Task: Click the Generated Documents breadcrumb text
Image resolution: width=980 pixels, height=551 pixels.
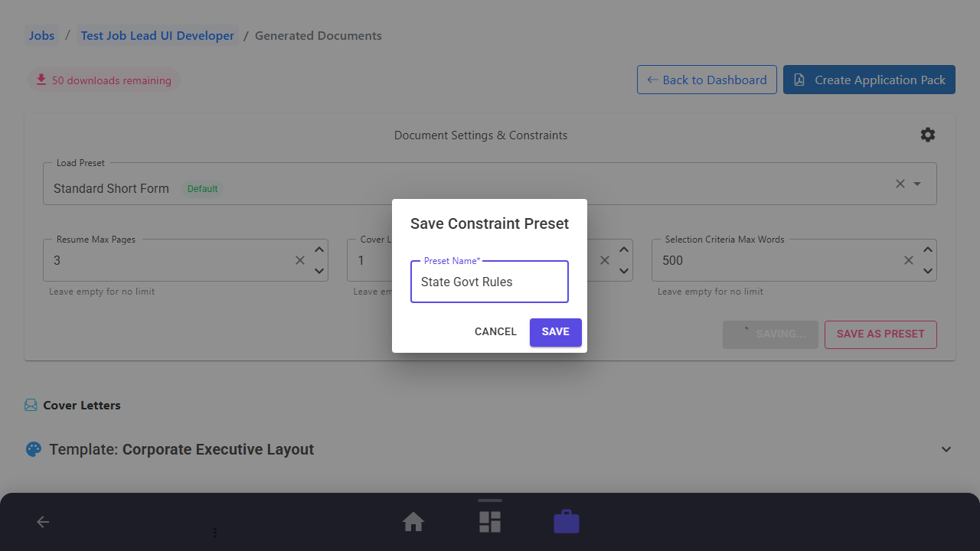Action: coord(318,36)
